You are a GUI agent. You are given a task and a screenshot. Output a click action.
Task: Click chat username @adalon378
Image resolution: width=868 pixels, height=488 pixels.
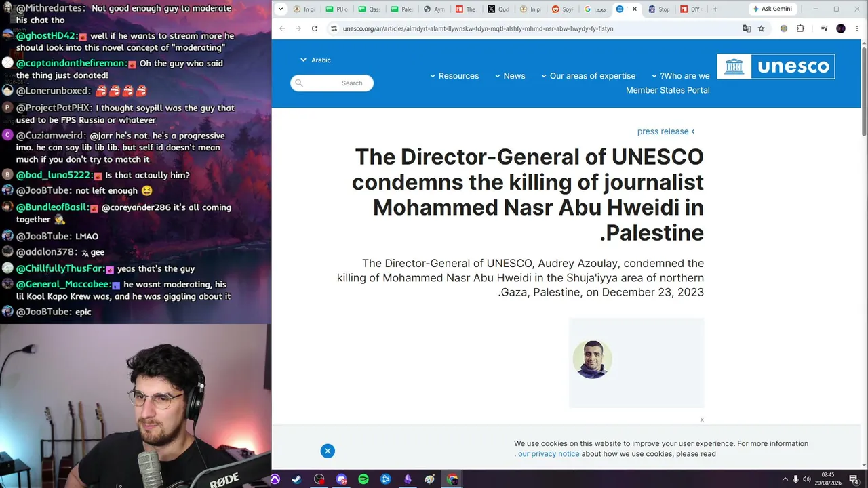point(45,252)
